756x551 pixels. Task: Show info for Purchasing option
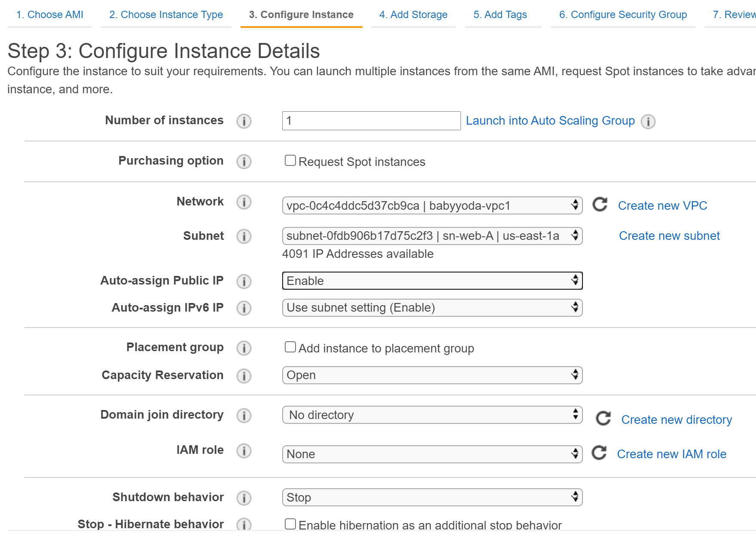244,162
